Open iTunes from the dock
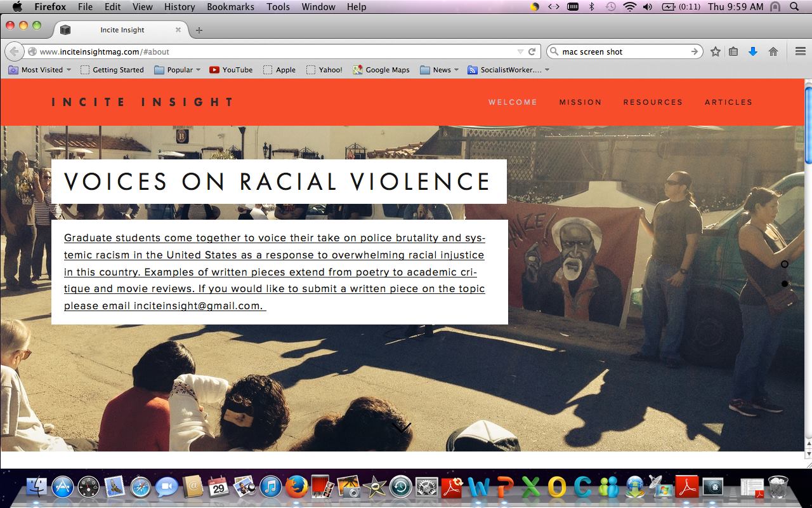This screenshot has height=508, width=812. tap(271, 487)
